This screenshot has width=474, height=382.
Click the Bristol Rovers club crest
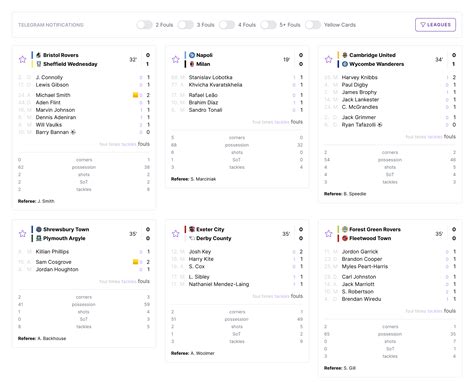coord(39,55)
